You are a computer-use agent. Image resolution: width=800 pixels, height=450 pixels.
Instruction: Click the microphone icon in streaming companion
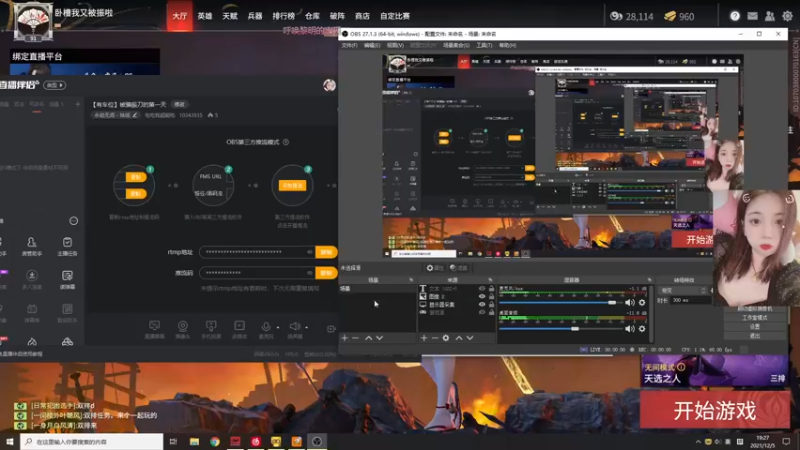coord(266,328)
